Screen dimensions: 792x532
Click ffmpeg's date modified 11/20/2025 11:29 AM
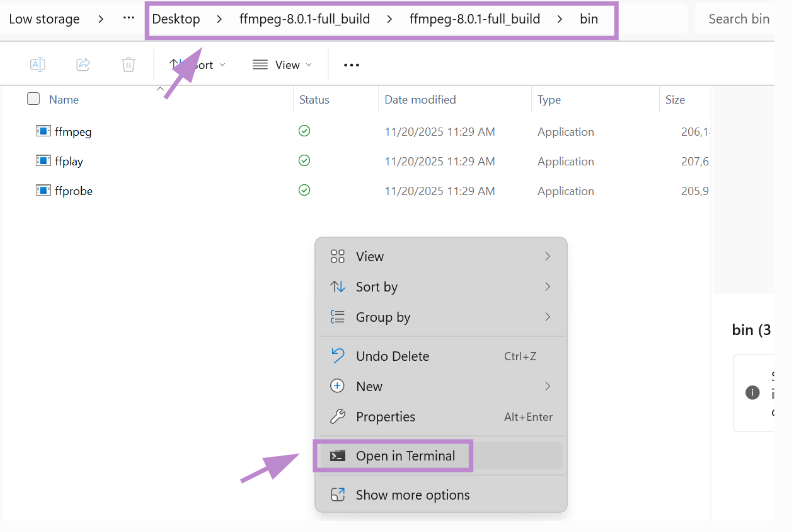pyautogui.click(x=440, y=132)
